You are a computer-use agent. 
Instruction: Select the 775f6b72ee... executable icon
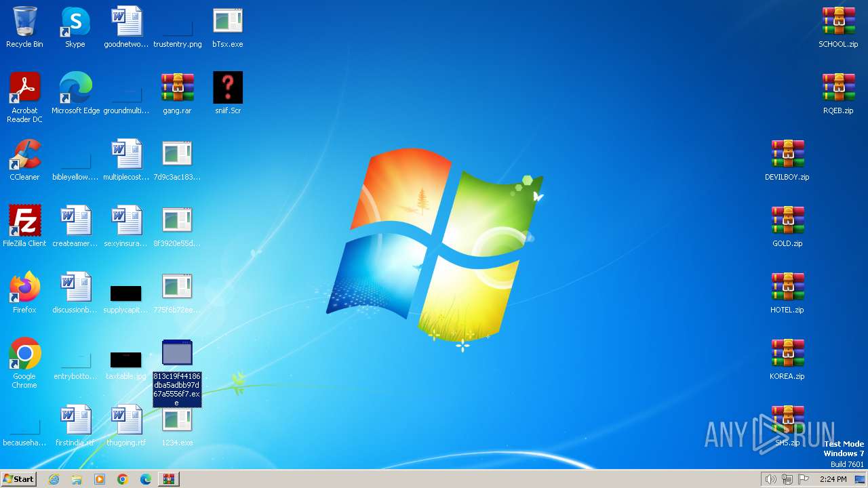[x=177, y=287]
